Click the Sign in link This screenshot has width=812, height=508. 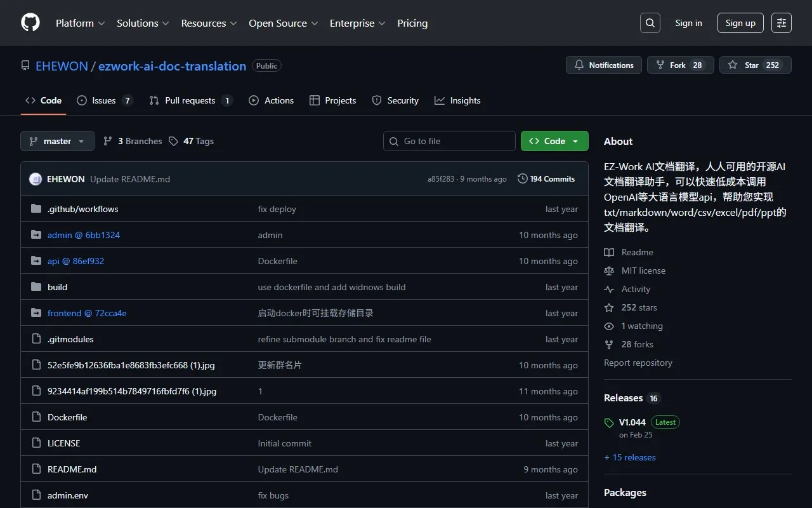[x=688, y=23]
